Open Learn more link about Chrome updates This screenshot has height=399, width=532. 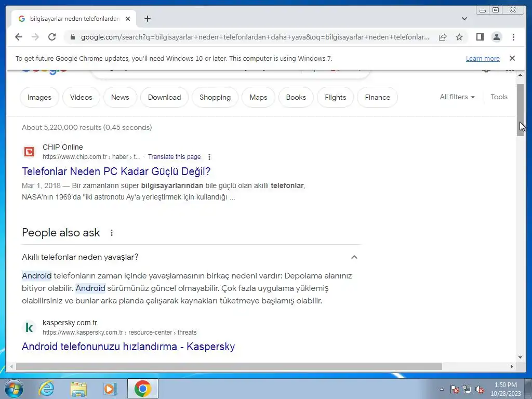click(483, 58)
